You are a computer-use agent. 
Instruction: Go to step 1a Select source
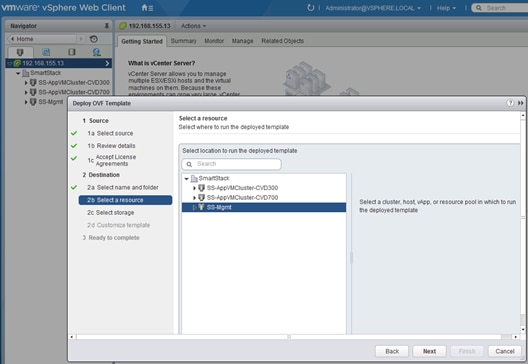point(110,133)
